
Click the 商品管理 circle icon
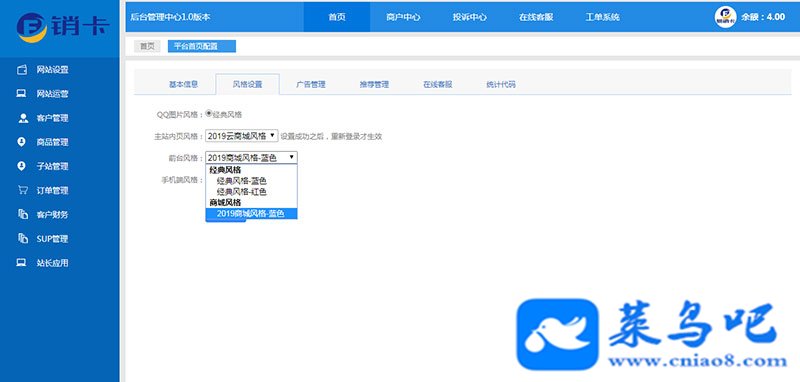coord(21,142)
